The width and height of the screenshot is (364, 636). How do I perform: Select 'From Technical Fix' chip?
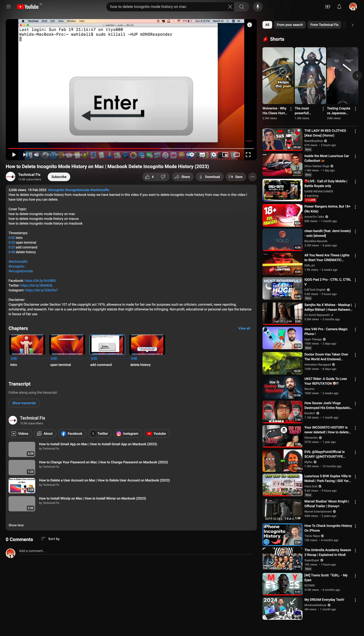coord(324,25)
